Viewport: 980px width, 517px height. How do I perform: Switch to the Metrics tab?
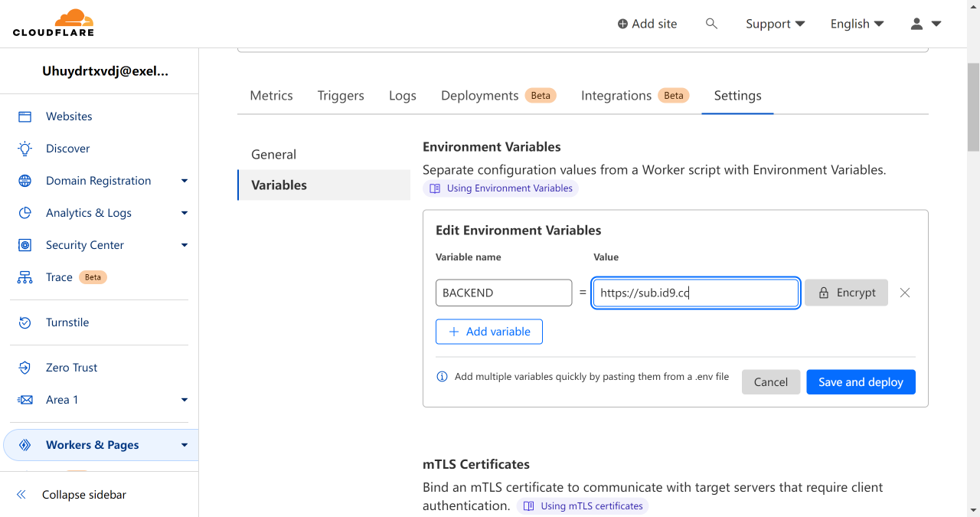point(272,96)
